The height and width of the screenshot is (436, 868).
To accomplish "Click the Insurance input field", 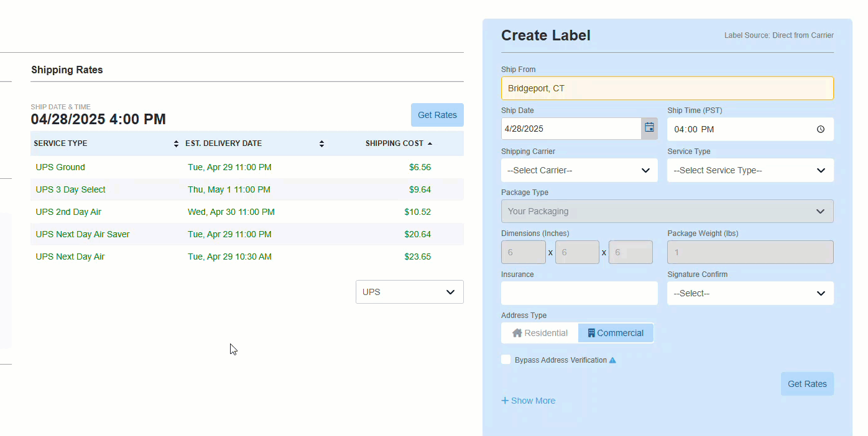I will click(579, 293).
